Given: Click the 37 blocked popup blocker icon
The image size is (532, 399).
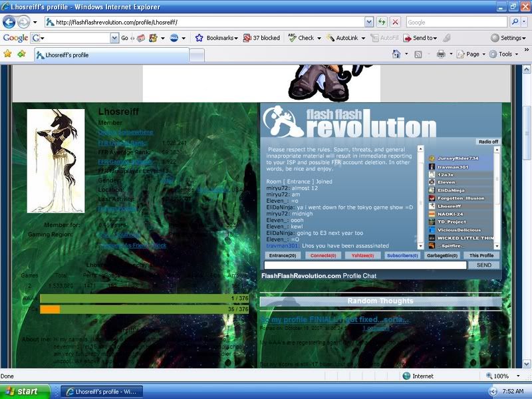Looking at the screenshot, I should pos(261,38).
